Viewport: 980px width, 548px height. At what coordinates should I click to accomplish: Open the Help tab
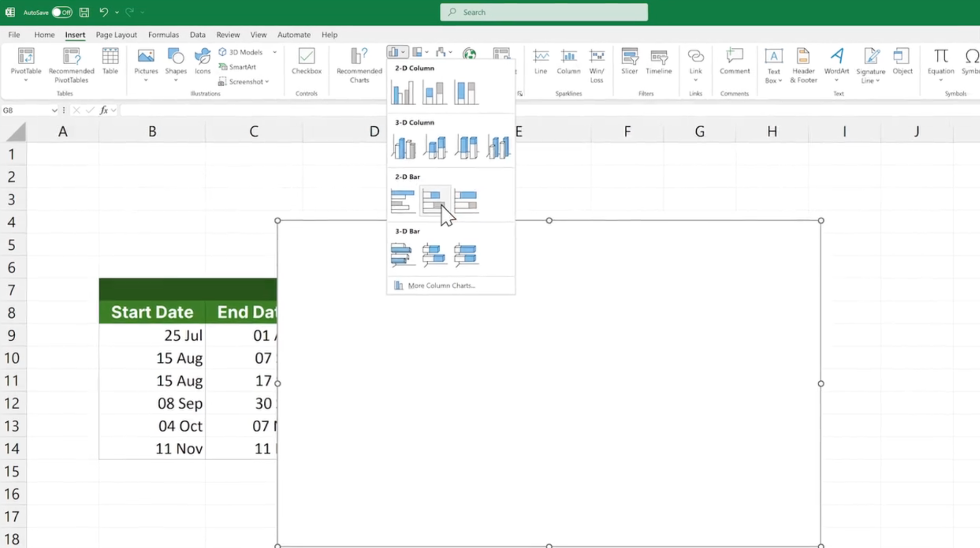[x=329, y=35]
